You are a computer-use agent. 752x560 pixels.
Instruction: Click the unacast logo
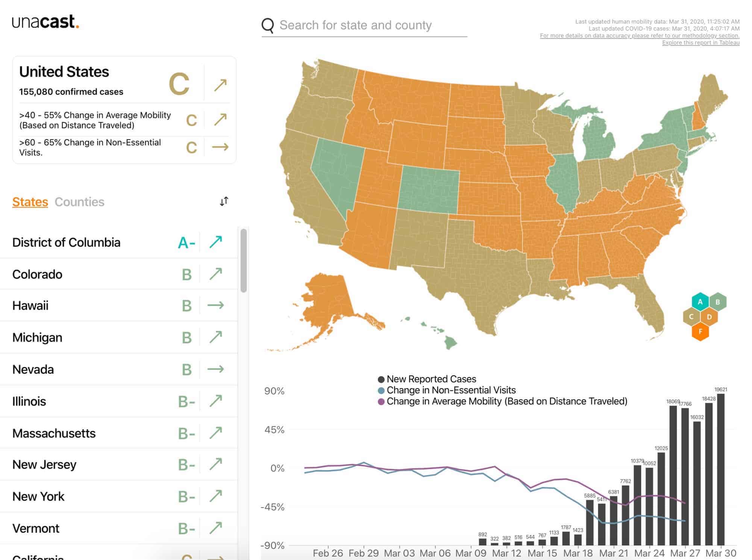coord(45,22)
